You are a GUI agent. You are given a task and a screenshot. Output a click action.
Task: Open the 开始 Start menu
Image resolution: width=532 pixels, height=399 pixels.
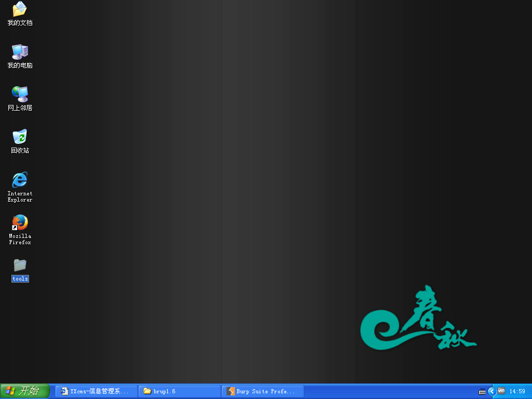[x=25, y=391]
